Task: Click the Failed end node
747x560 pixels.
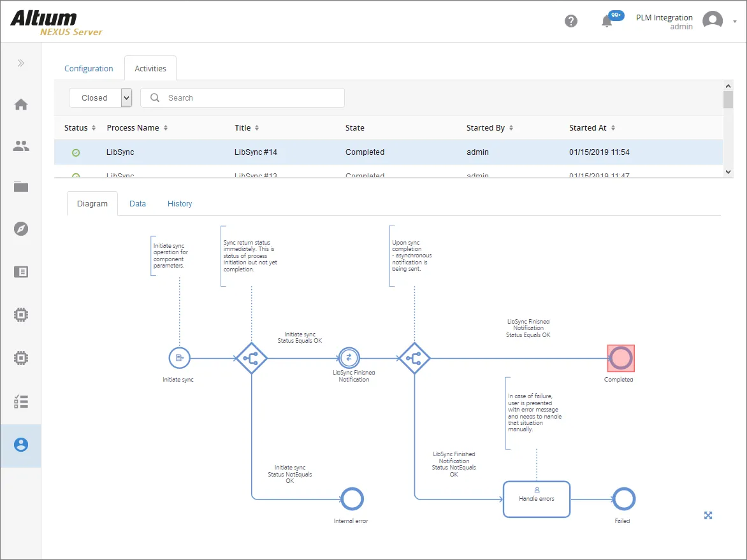Action: point(623,499)
